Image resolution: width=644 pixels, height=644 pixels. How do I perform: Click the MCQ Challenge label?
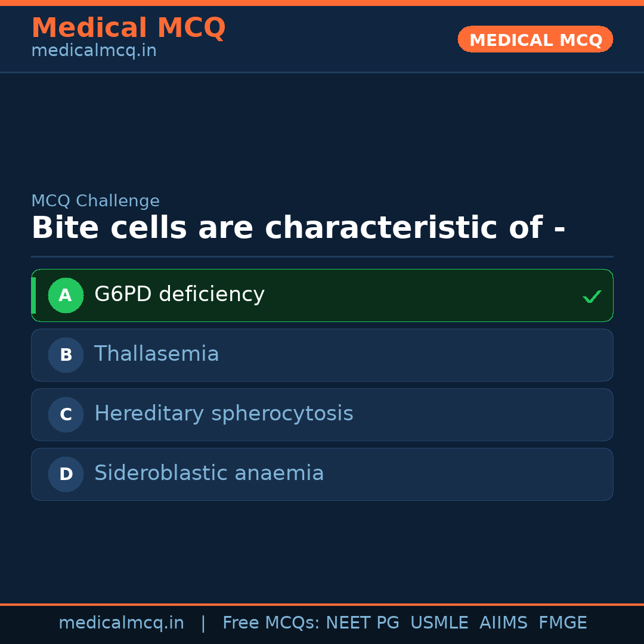click(95, 201)
